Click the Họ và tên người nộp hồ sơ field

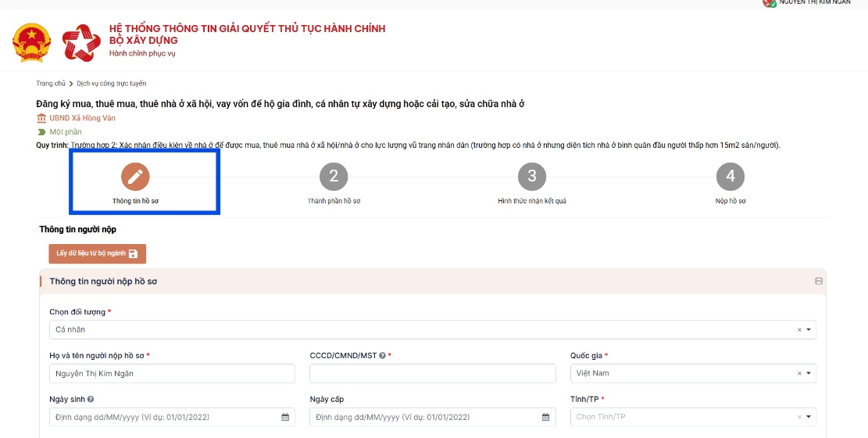click(x=172, y=373)
